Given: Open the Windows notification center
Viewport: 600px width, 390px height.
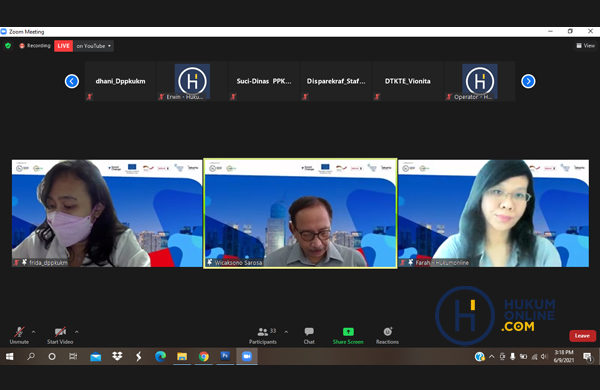Looking at the screenshot, I should pos(587,357).
